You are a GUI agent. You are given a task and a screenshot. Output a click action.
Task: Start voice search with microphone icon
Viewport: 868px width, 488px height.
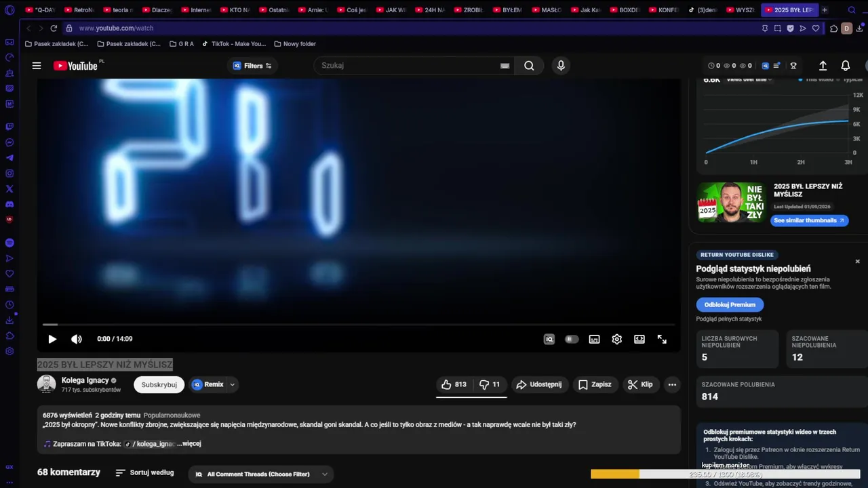pos(561,66)
